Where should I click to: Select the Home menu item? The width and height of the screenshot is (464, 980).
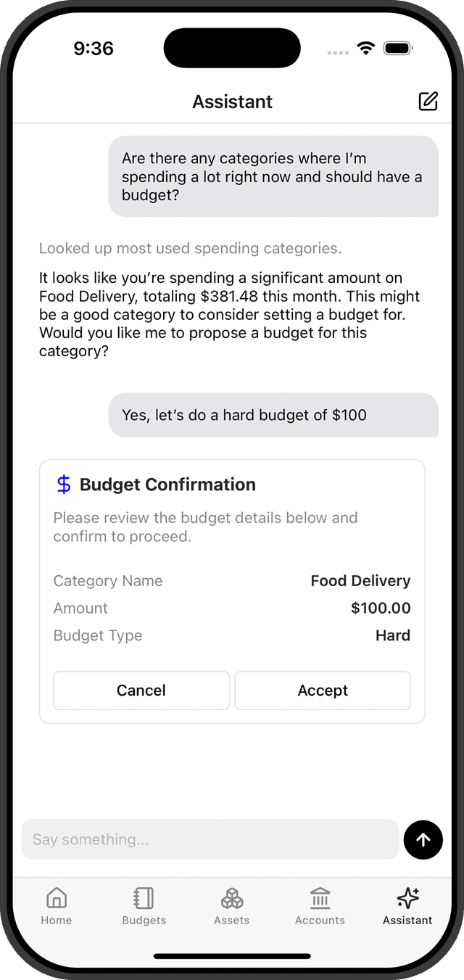coord(56,905)
